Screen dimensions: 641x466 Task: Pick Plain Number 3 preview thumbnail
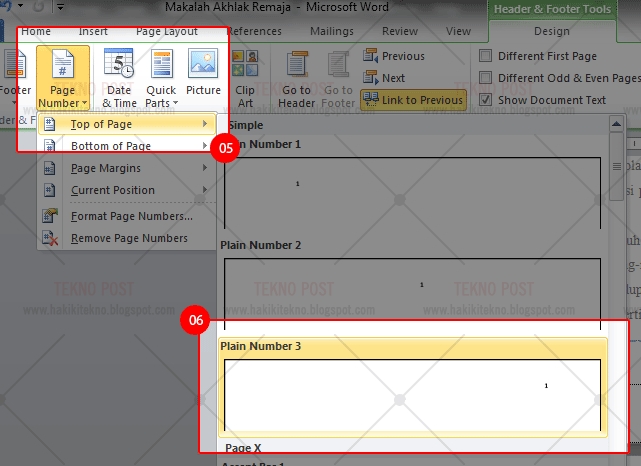tap(412, 395)
